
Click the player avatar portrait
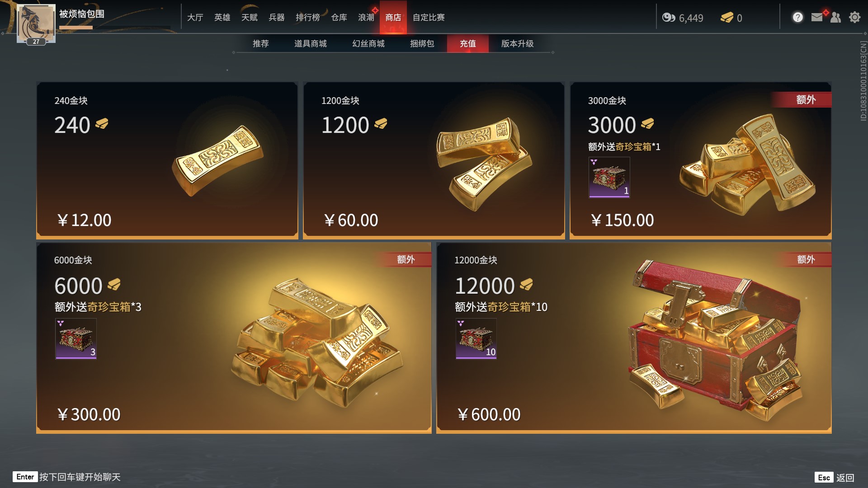tap(36, 23)
